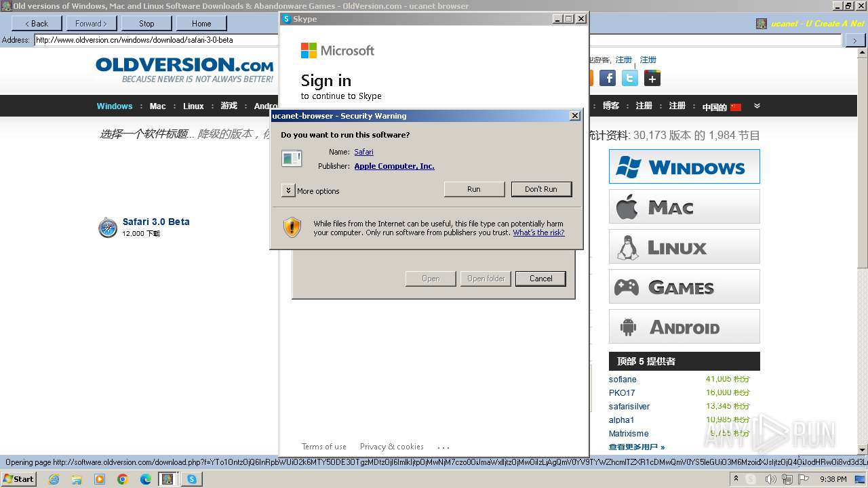
Task: Open the Linux category banner in the sidebar
Action: [x=684, y=247]
